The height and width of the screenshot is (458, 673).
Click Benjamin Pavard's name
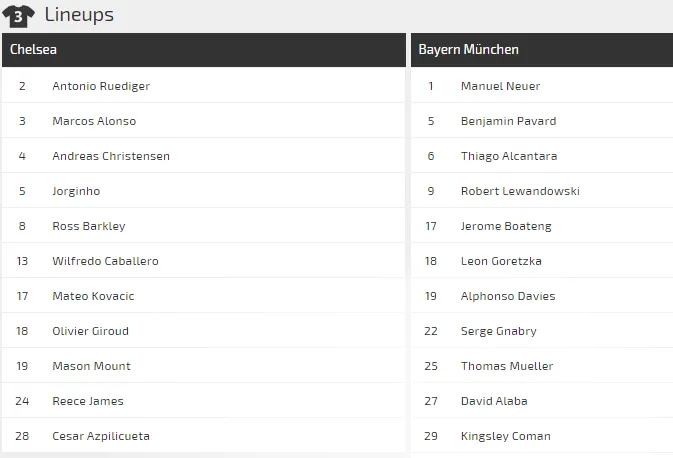pyautogui.click(x=508, y=121)
